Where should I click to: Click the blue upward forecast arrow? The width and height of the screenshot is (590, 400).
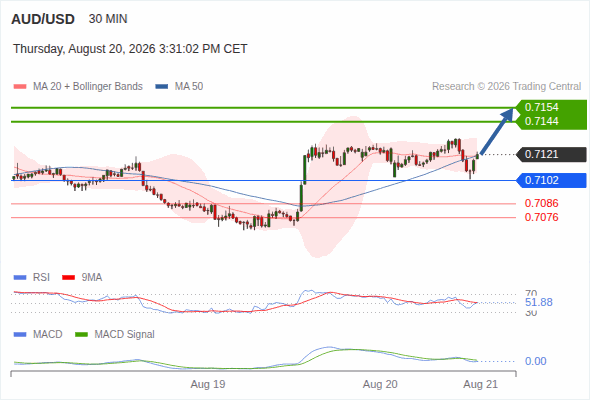click(x=497, y=131)
